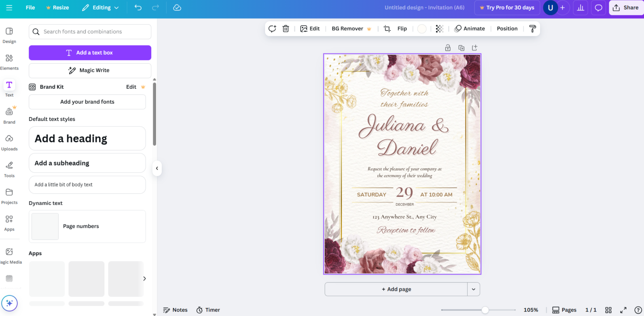This screenshot has width=644, height=316.
Task: Toggle the lock on the selected element
Action: point(448,48)
